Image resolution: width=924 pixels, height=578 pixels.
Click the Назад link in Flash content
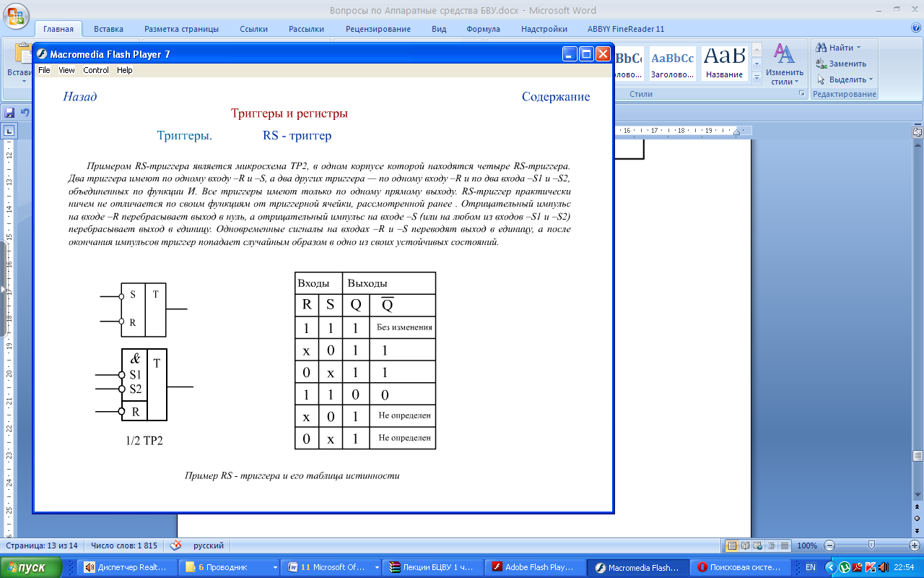(80, 97)
